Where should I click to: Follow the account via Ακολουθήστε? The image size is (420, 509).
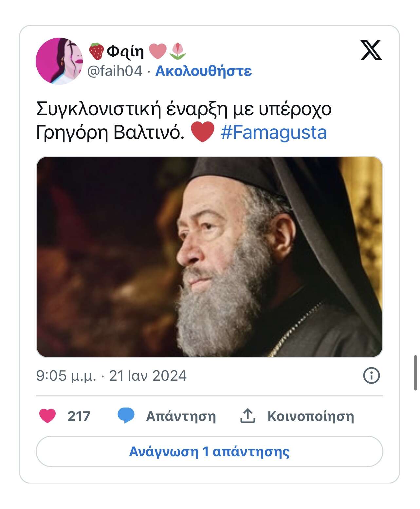203,71
